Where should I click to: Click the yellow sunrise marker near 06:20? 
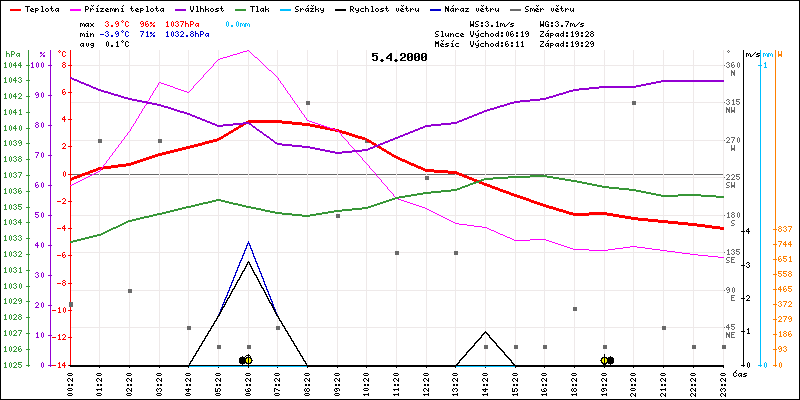[x=248, y=360]
